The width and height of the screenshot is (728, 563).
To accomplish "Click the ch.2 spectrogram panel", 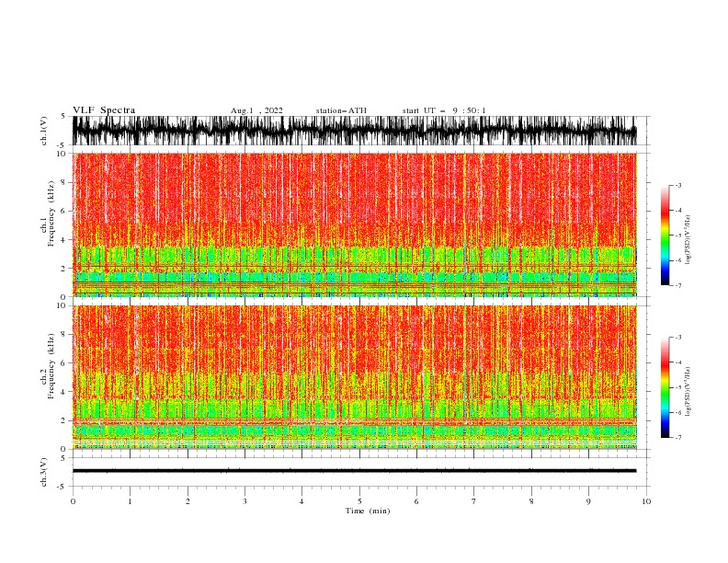I will [354, 377].
